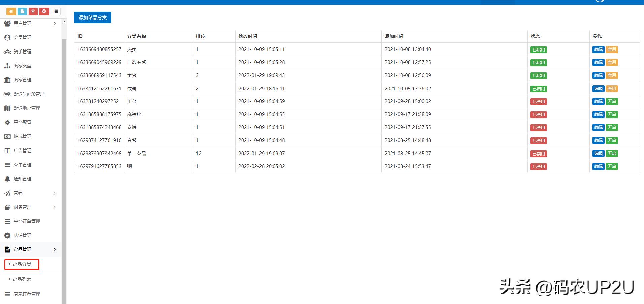Expand the 营销 submenu chevron

[x=55, y=193]
